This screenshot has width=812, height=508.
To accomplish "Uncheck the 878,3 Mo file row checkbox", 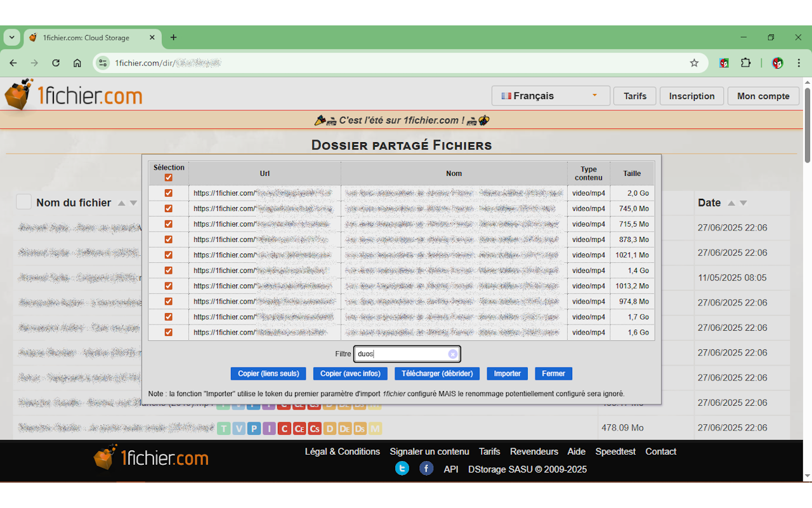I will [x=169, y=239].
